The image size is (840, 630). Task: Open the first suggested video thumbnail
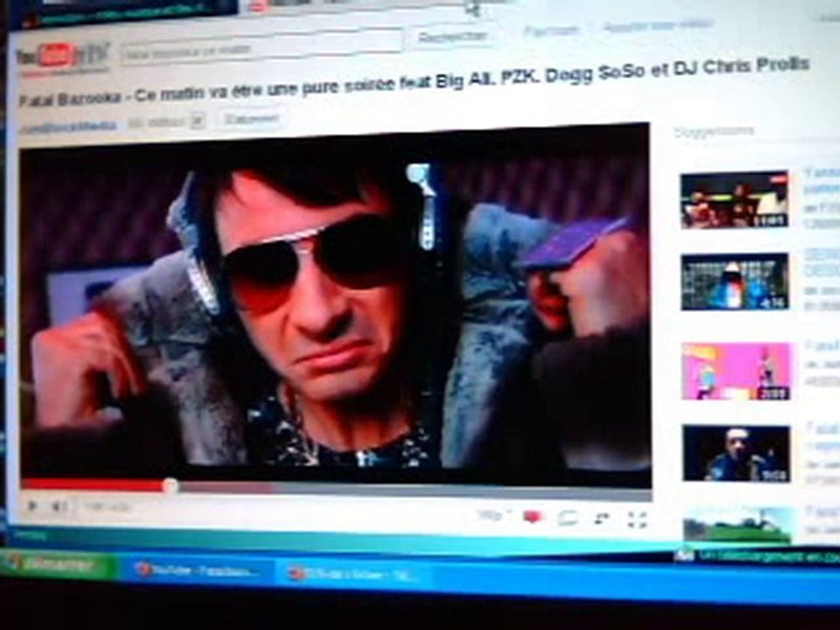[x=734, y=199]
